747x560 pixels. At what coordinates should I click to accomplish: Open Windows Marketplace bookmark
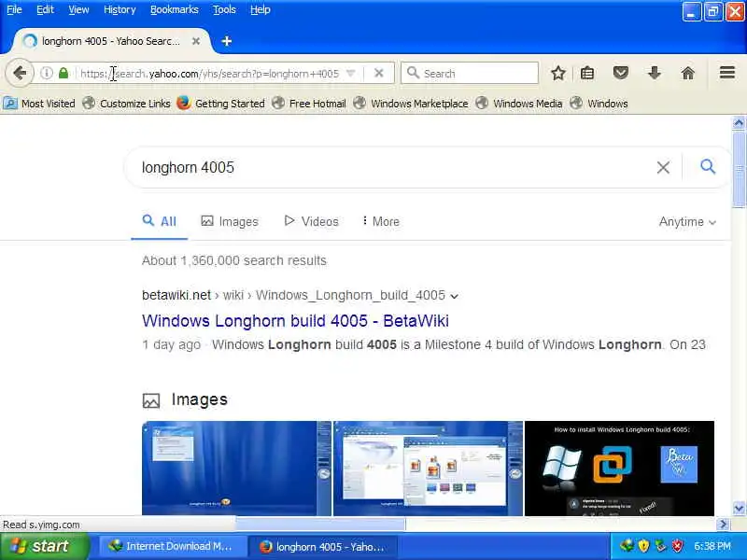[411, 104]
